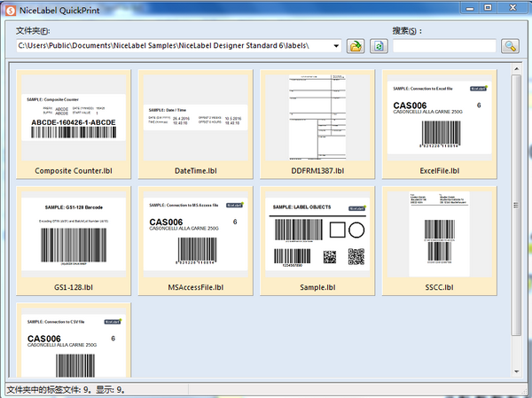This screenshot has height=398, width=532.
Task: Click the scrollbar up arrow
Action: pos(517,67)
